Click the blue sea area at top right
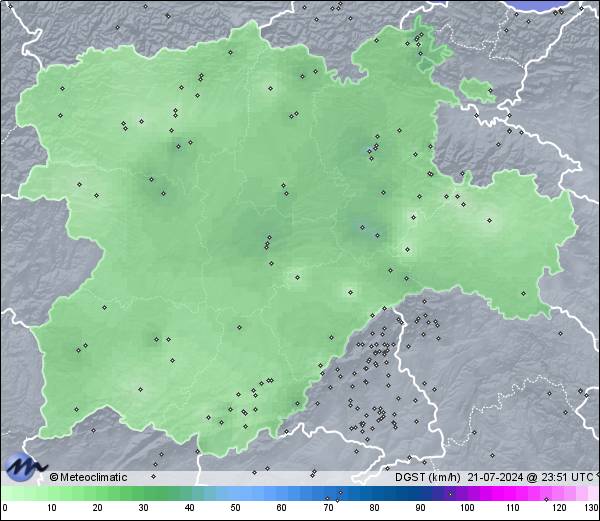The height and width of the screenshot is (521, 600). (553, 5)
